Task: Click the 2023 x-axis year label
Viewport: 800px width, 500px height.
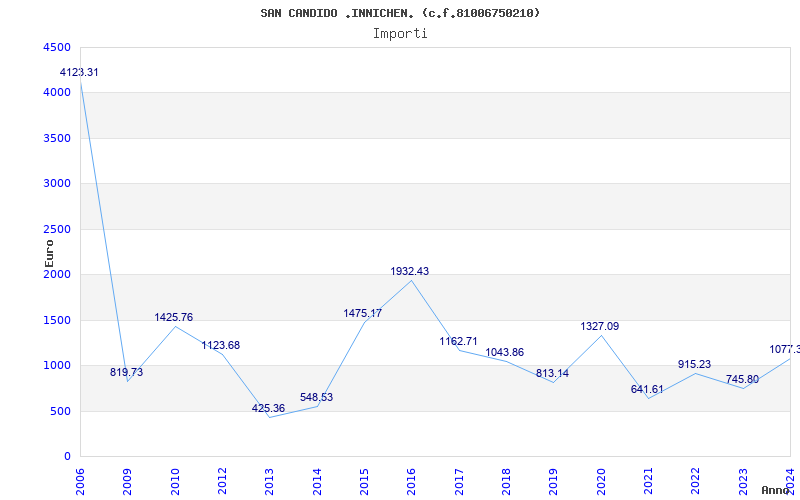Action: (x=743, y=481)
